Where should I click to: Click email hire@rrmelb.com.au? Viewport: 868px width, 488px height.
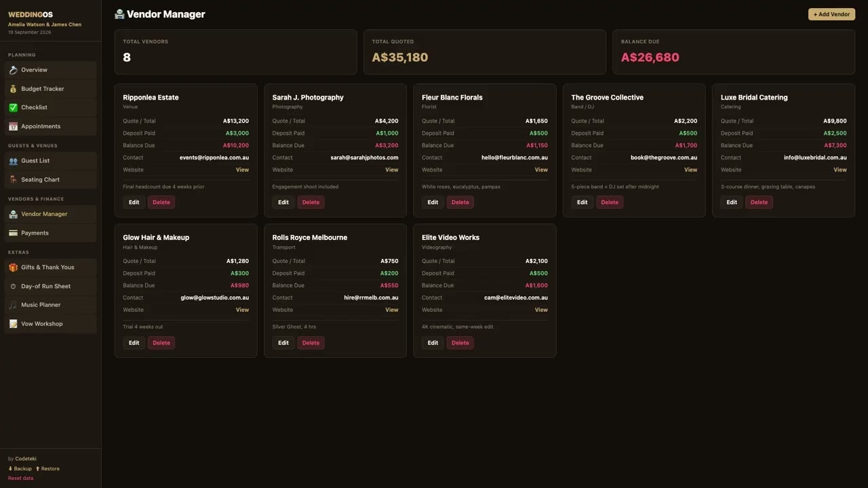[x=371, y=298]
